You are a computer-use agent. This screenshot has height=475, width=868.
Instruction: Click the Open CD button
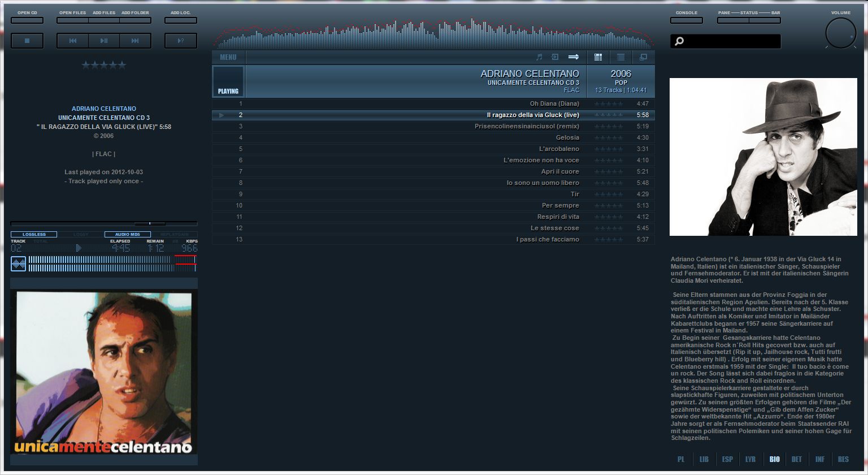pos(27,20)
